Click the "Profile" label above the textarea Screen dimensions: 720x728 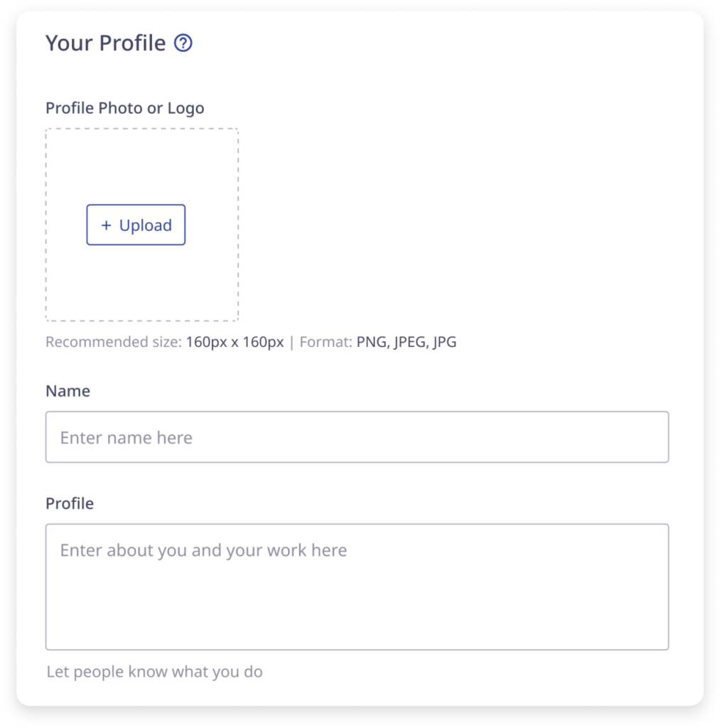(x=70, y=503)
